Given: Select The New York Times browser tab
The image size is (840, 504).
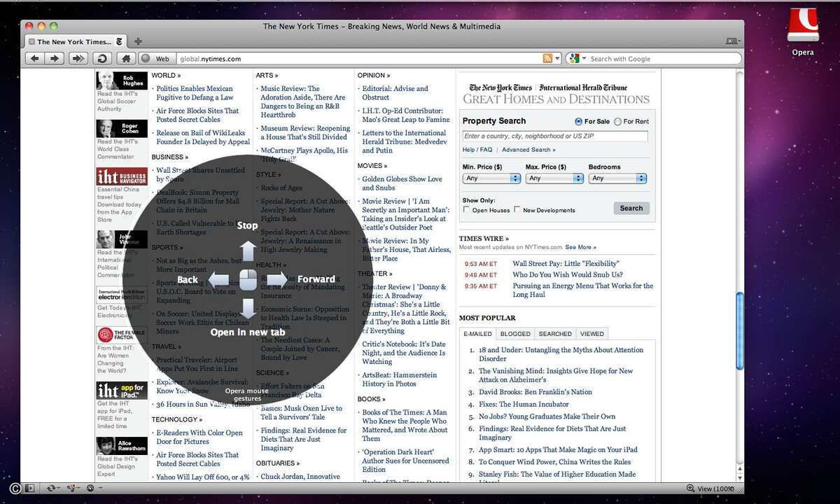Looking at the screenshot, I should click(x=74, y=42).
